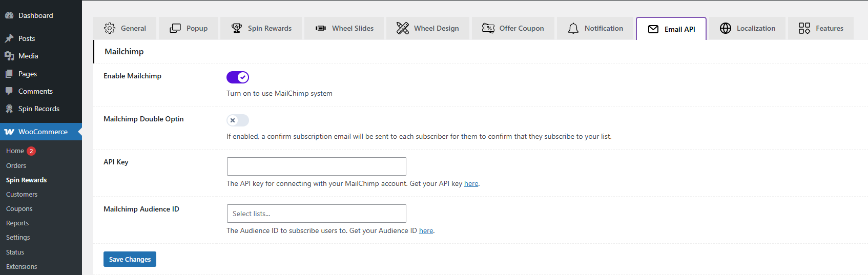Open the Mailchimp Audience ID select lists dropdown
Image resolution: width=868 pixels, height=275 pixels.
[x=316, y=214]
